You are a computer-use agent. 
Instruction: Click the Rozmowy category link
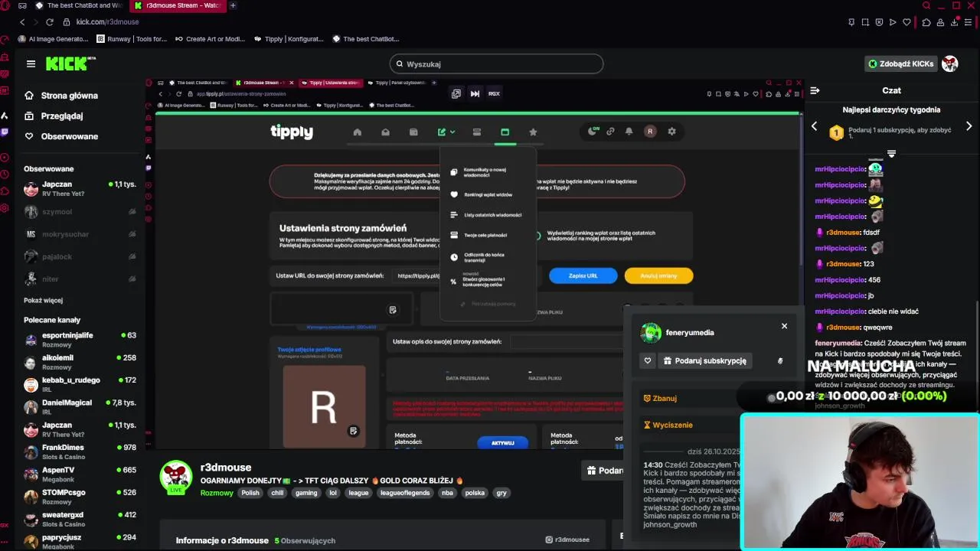tap(217, 493)
